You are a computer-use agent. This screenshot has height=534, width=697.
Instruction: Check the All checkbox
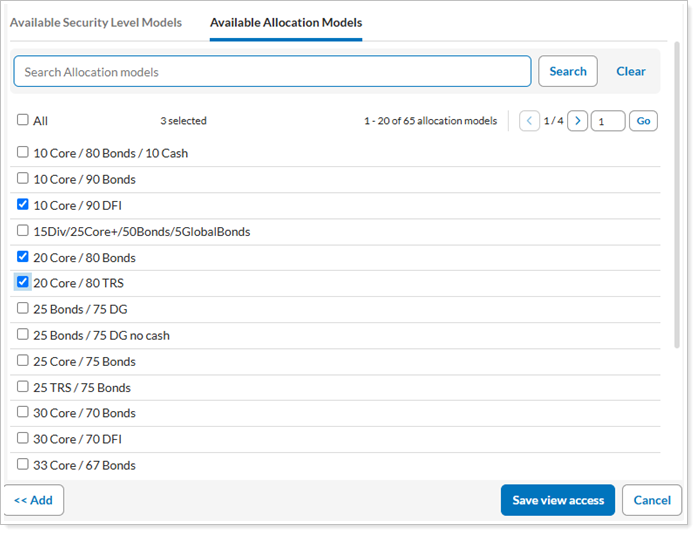pos(23,120)
